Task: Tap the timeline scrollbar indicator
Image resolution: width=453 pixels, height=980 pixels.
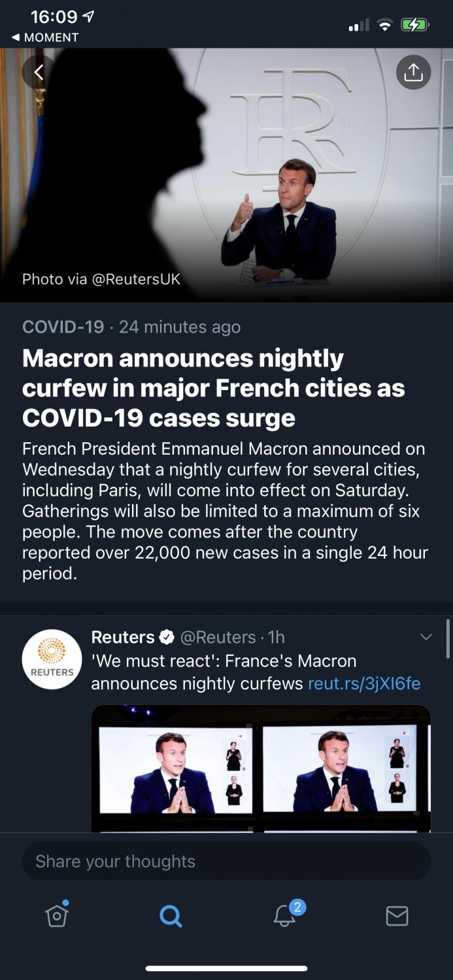Action: [448, 638]
